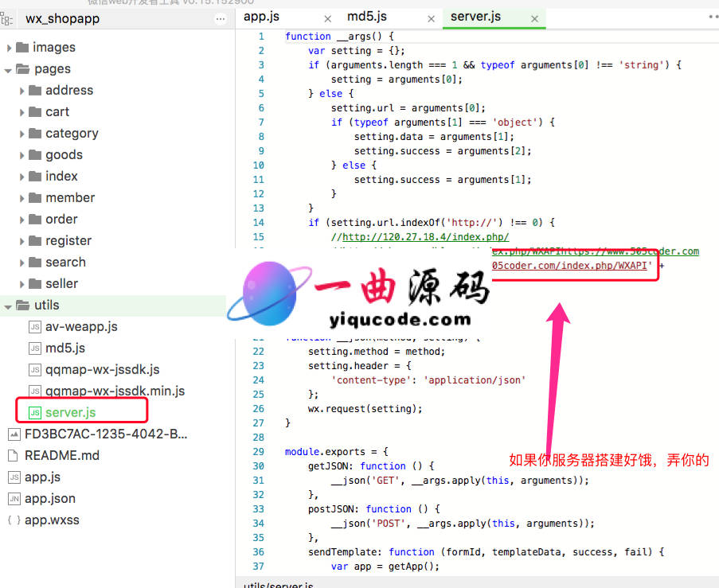
Task: Expand the category folder arrow
Action: pyautogui.click(x=21, y=134)
